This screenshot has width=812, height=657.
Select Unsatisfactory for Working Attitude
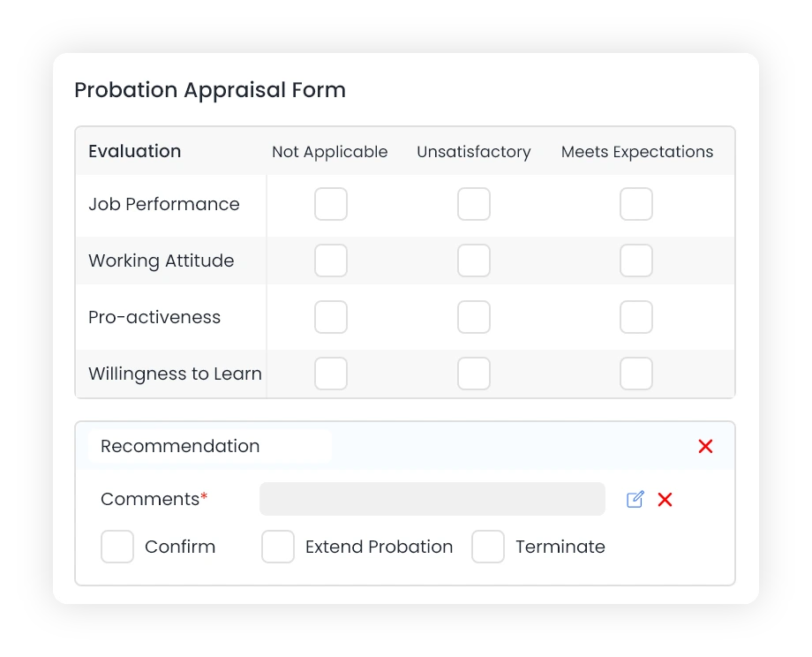(474, 261)
